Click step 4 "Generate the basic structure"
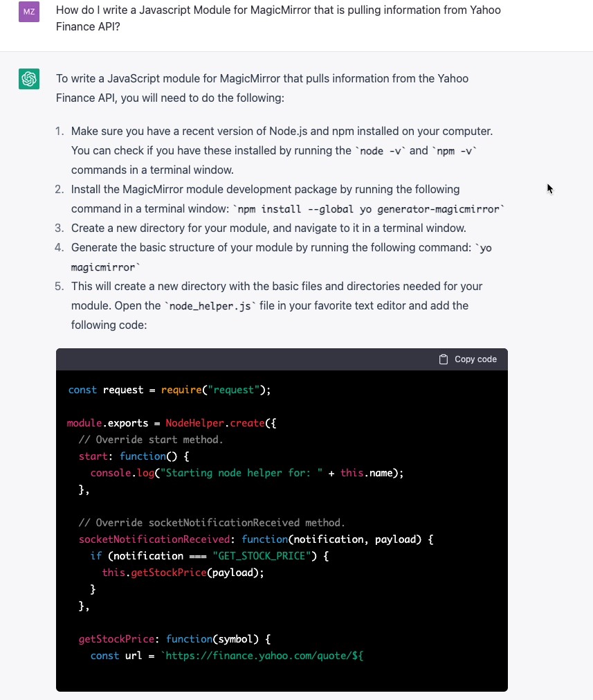Screen dimensions: 593x700 point(282,257)
